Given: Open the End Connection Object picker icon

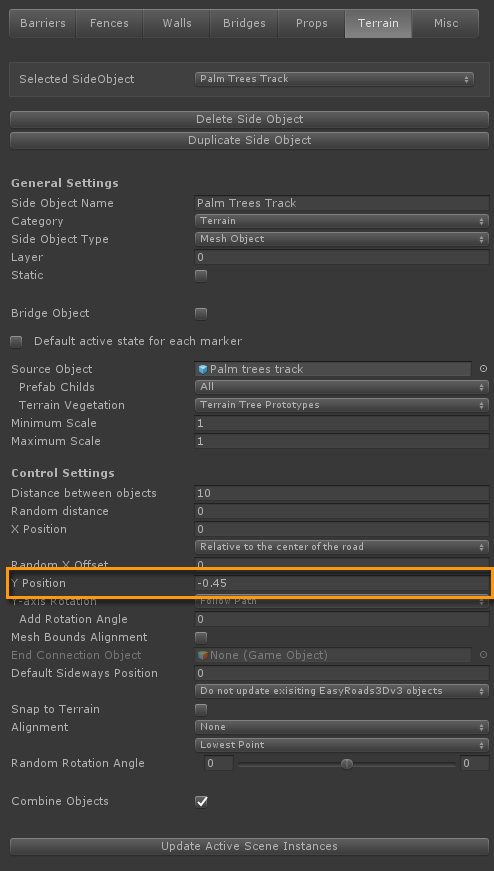Looking at the screenshot, I should coord(483,655).
